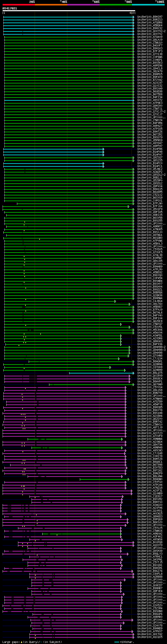
Task: Click the UniRef100_C0HEP1 label
Action: click(150, 60)
